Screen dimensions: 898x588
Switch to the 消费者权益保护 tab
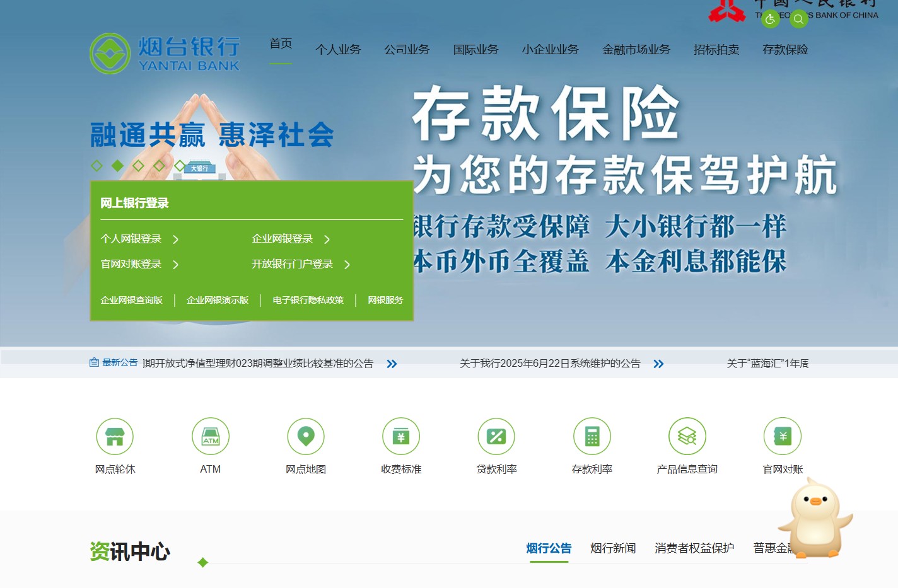694,548
